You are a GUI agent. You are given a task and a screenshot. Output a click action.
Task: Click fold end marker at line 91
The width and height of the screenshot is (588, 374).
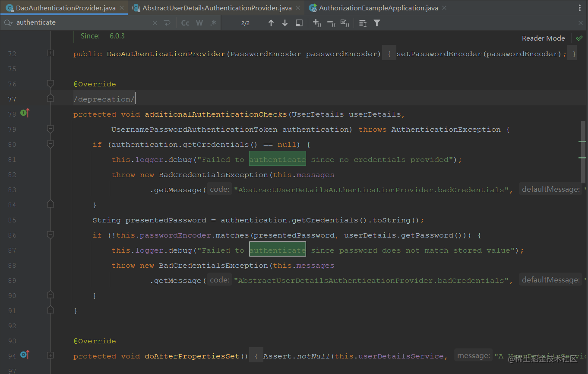(x=50, y=310)
